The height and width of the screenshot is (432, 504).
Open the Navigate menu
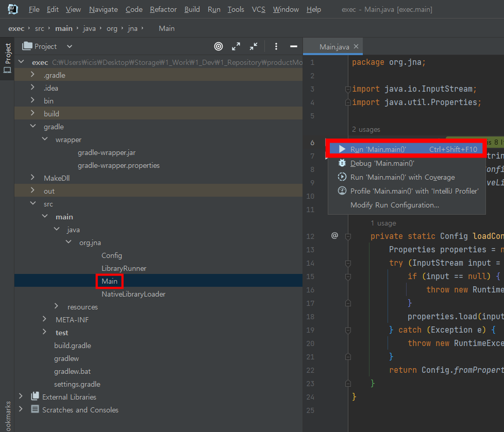104,9
